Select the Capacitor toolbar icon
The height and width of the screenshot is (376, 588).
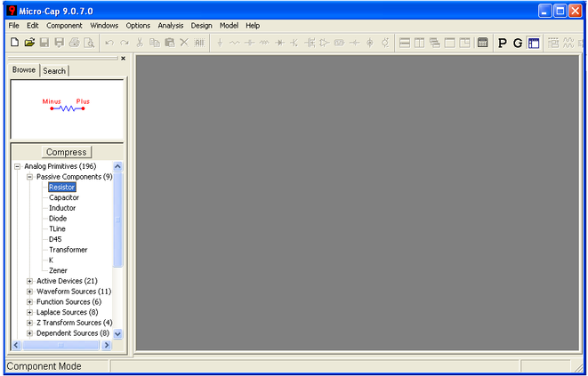(x=249, y=43)
